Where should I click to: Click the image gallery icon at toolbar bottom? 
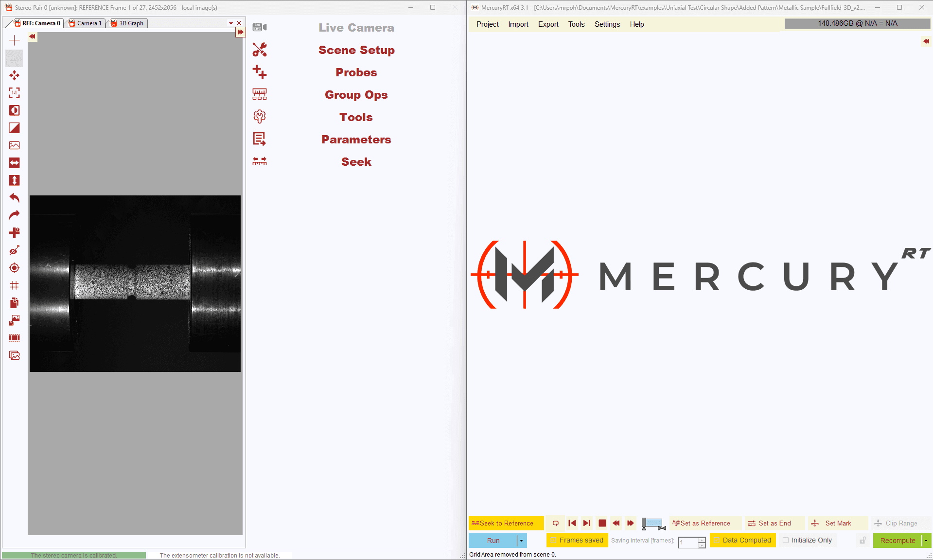coord(14,355)
